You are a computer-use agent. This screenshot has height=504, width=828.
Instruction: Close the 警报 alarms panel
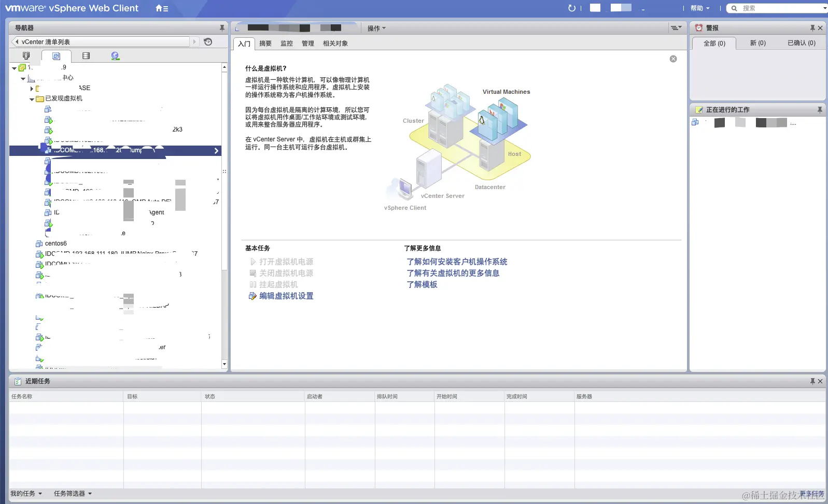[820, 28]
